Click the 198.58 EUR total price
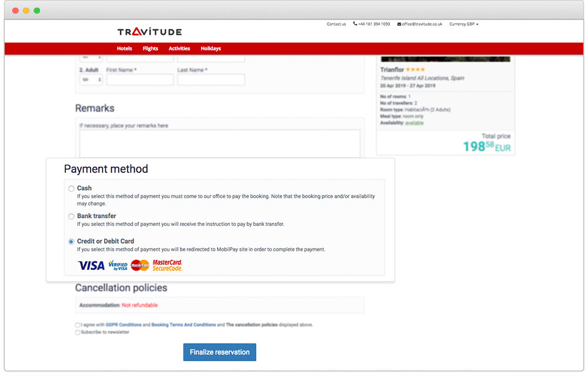 point(487,146)
